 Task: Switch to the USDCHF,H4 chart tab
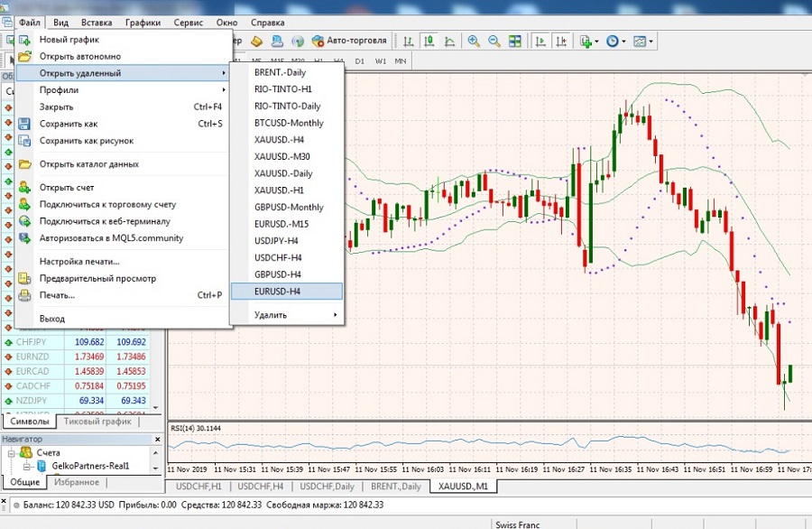click(x=261, y=487)
